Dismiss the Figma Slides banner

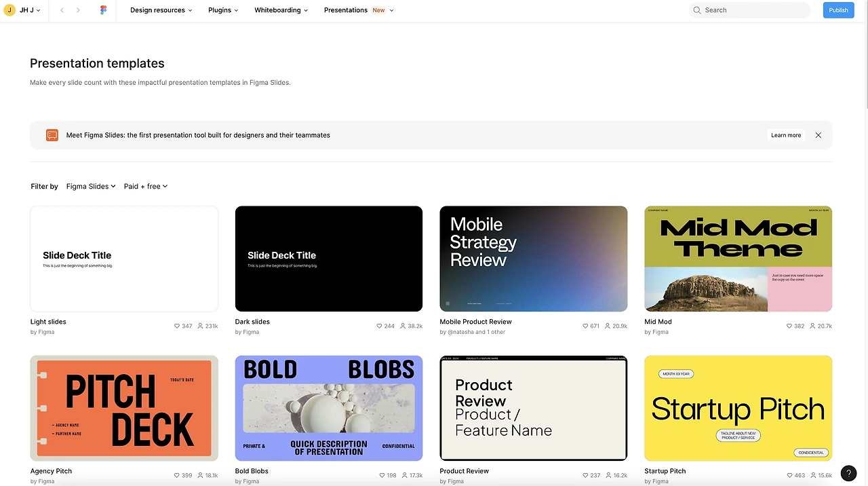click(x=818, y=135)
